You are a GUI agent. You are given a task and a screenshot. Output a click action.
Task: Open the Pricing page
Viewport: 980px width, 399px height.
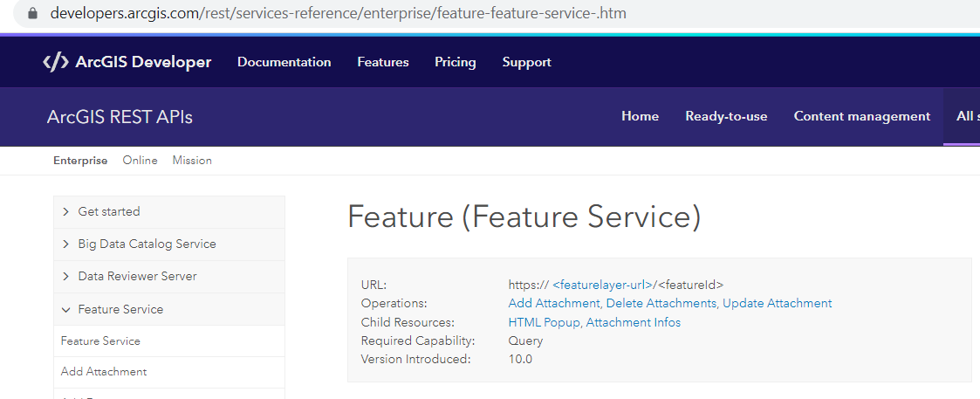(x=455, y=62)
